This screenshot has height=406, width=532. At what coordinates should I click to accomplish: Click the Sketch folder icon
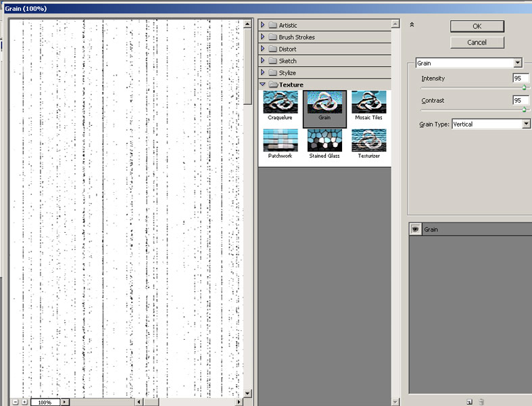coord(273,60)
